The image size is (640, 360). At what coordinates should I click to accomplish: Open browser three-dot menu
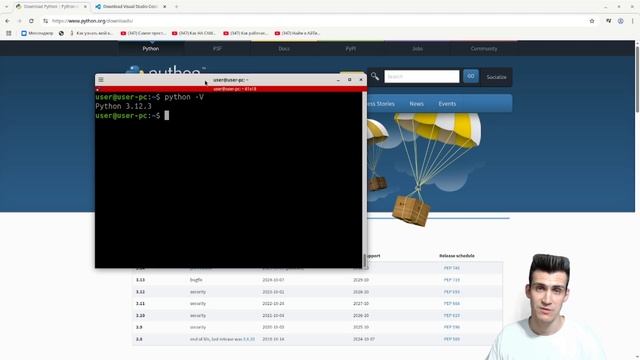[x=633, y=21]
